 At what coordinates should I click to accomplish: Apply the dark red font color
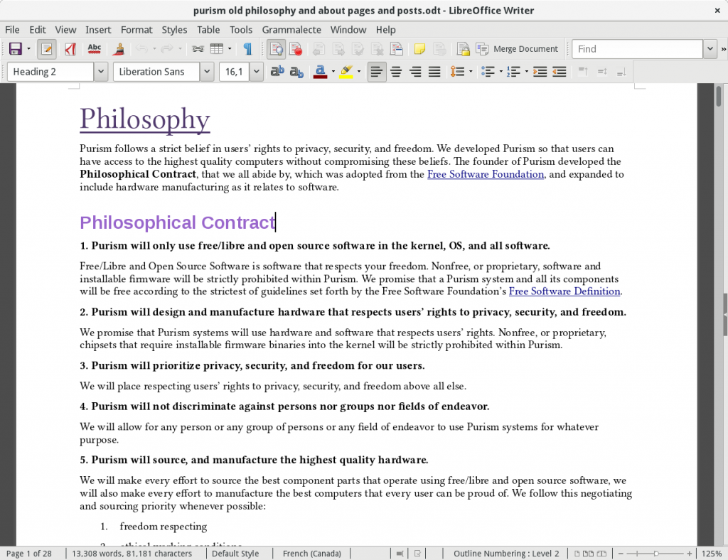pyautogui.click(x=321, y=72)
